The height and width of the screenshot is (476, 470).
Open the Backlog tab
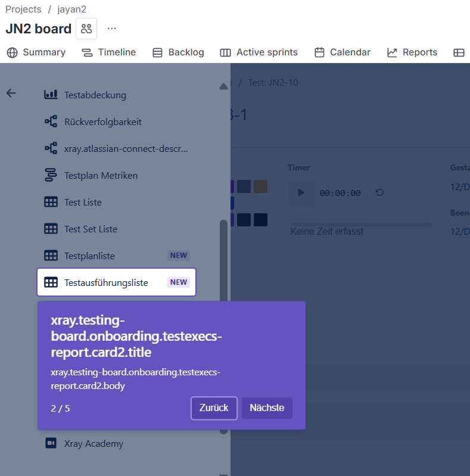[x=178, y=52]
